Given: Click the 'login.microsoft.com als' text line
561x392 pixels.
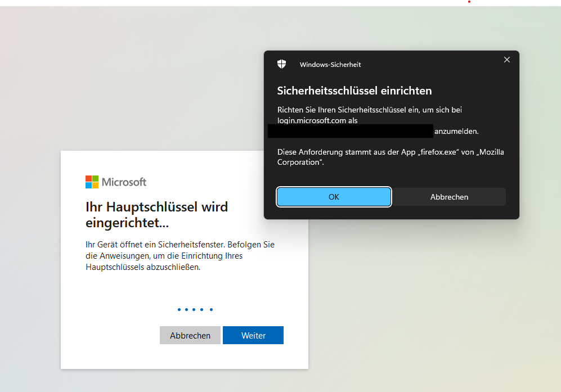Looking at the screenshot, I should point(317,120).
